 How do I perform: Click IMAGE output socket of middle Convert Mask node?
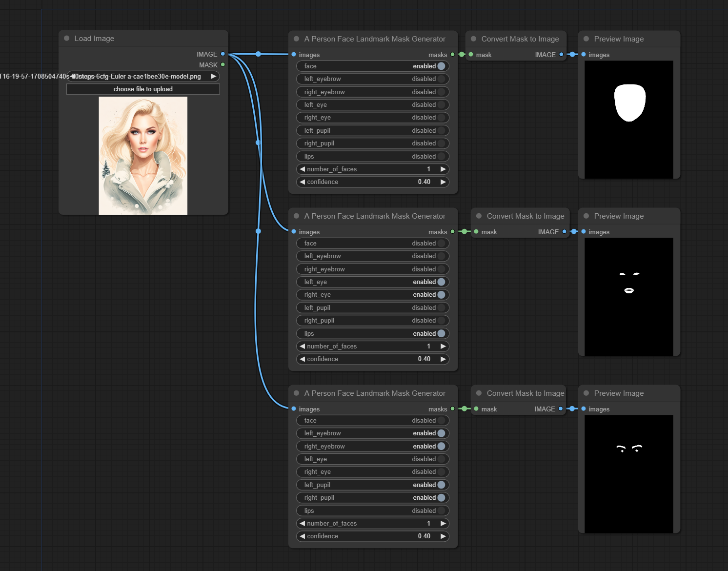565,232
